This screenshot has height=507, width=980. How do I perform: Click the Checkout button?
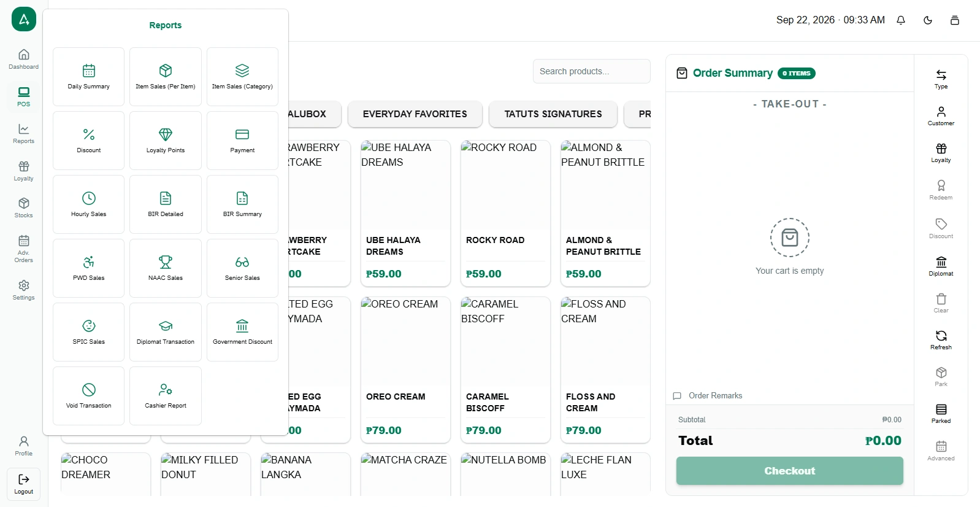789,471
